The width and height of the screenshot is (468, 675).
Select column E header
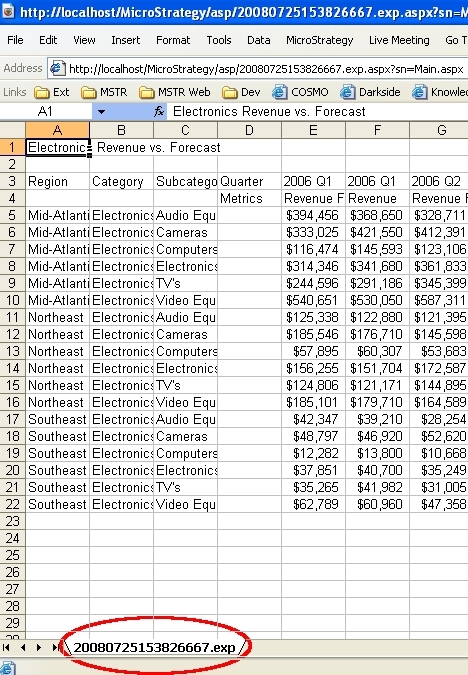(313, 130)
